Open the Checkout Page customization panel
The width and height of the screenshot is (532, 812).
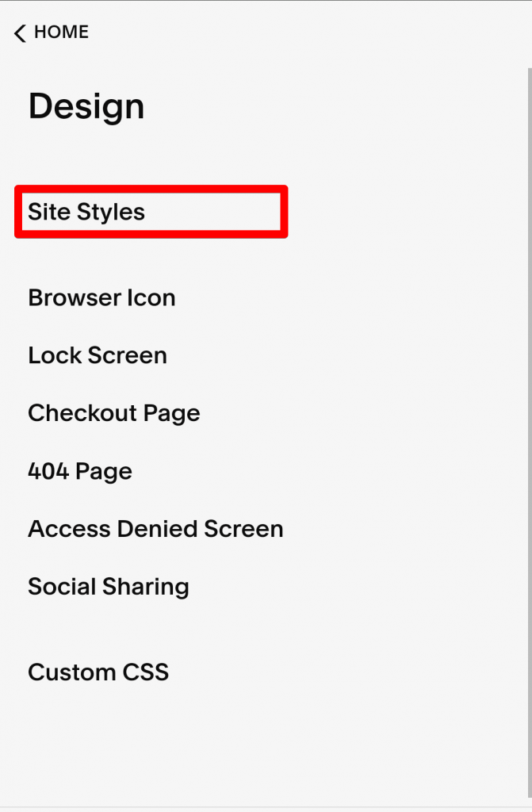113,412
